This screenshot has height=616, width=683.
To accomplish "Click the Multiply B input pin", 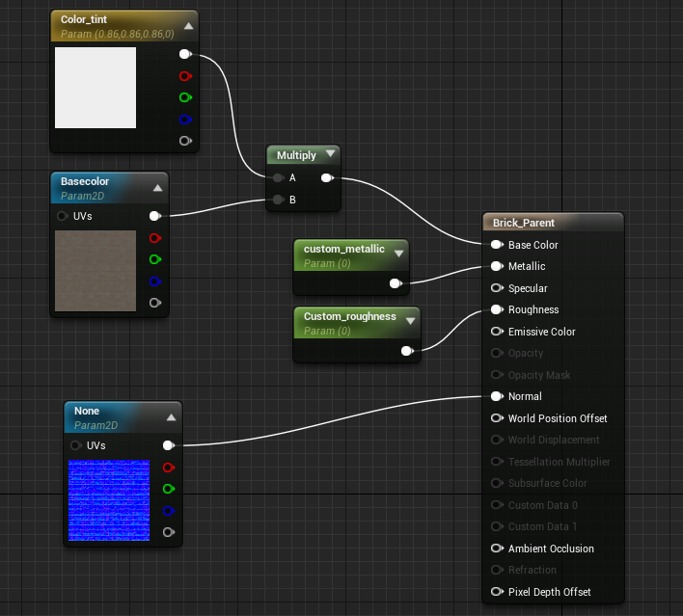I will pos(278,200).
